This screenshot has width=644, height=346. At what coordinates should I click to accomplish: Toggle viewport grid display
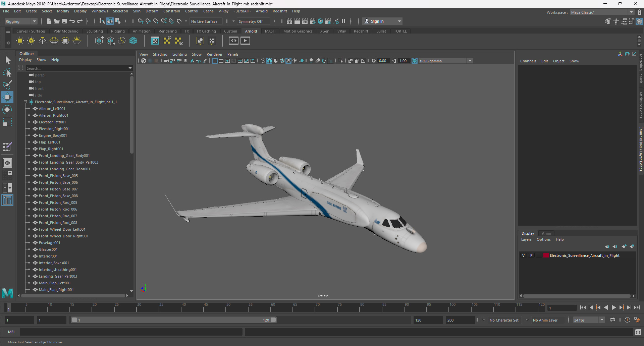215,61
